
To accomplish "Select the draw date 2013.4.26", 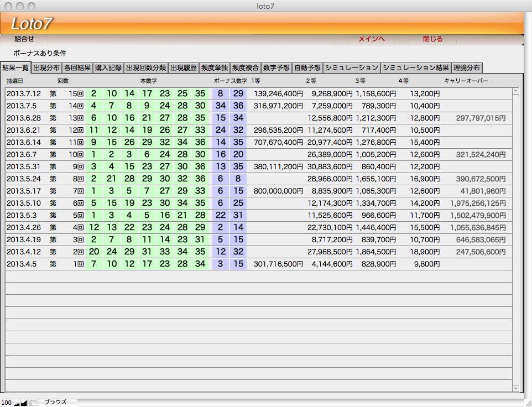I will coord(24,228).
